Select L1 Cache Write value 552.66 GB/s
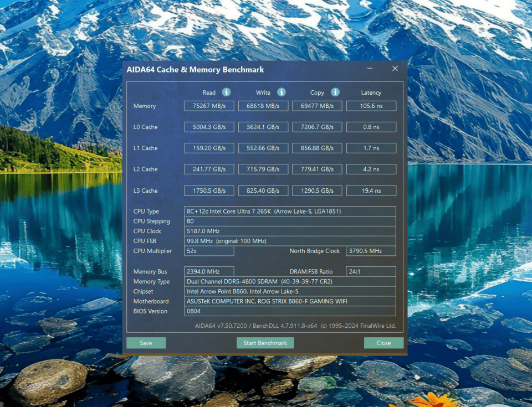532x407 pixels. tap(263, 148)
